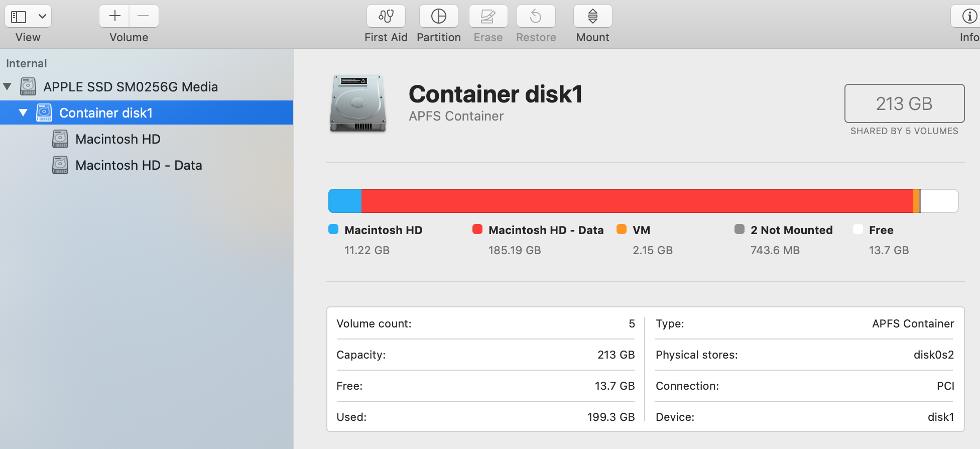
Task: Open the Partition tool
Action: click(438, 16)
